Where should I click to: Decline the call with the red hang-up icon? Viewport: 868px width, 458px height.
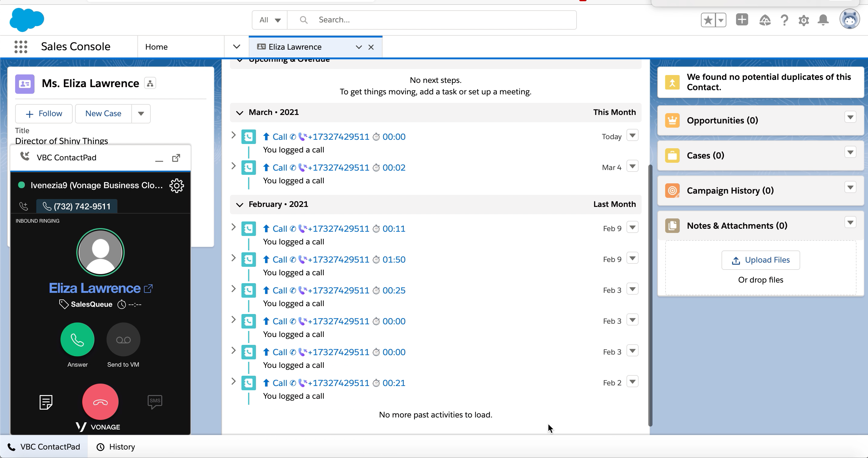[100, 401]
